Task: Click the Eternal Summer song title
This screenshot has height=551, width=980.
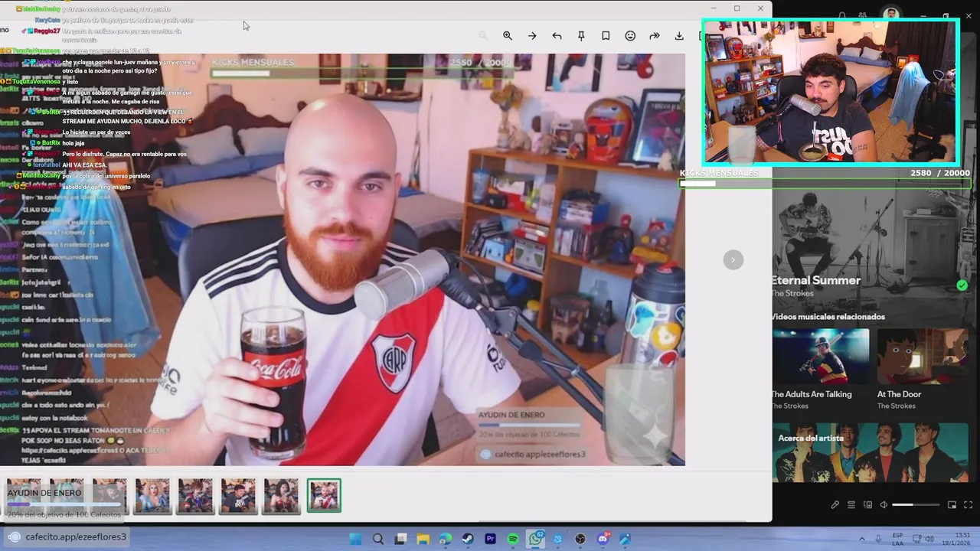Action: pyautogui.click(x=815, y=280)
